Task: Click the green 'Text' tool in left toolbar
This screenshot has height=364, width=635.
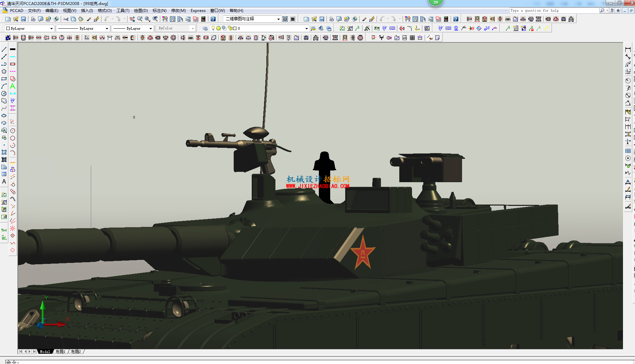Action: click(x=4, y=230)
